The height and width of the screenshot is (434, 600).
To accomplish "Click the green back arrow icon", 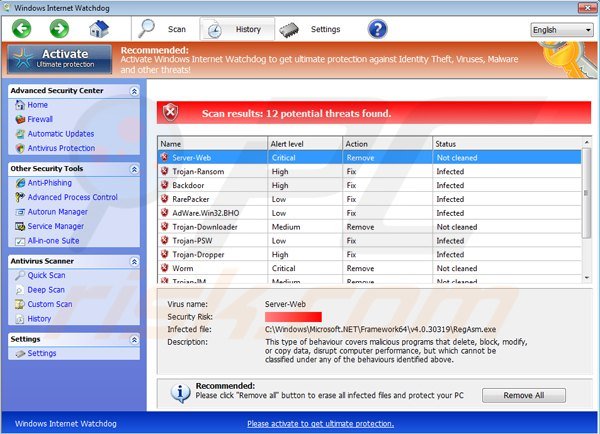I will pyautogui.click(x=21, y=29).
